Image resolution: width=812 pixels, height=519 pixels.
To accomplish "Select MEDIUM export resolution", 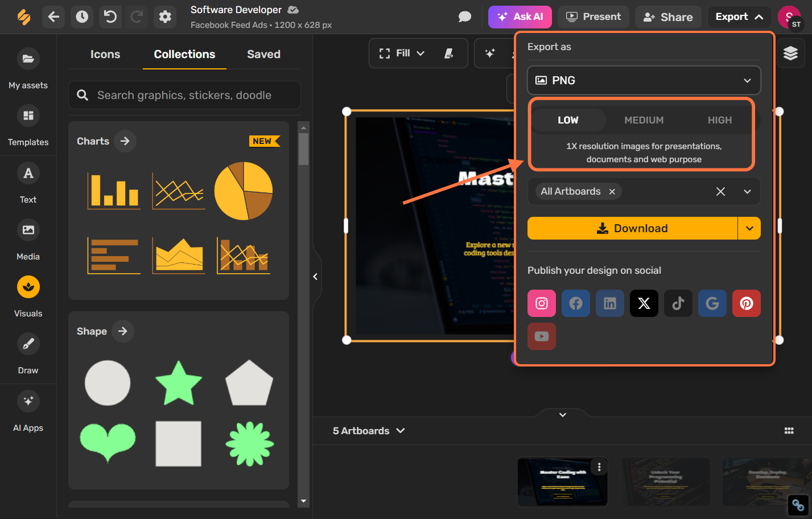I will coord(644,120).
